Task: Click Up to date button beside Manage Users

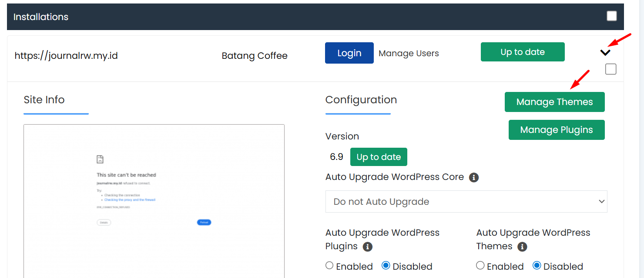Action: tap(523, 52)
